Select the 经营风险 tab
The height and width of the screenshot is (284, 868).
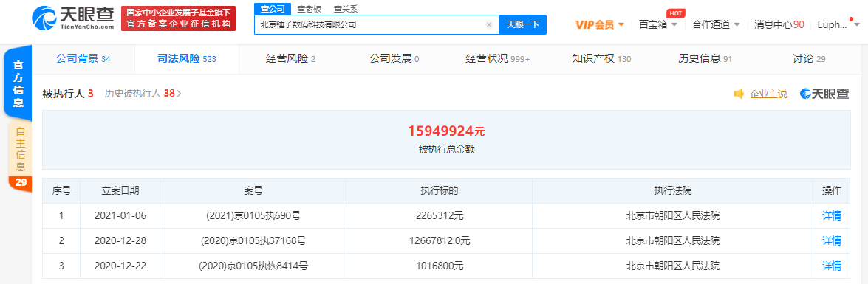[x=290, y=58]
